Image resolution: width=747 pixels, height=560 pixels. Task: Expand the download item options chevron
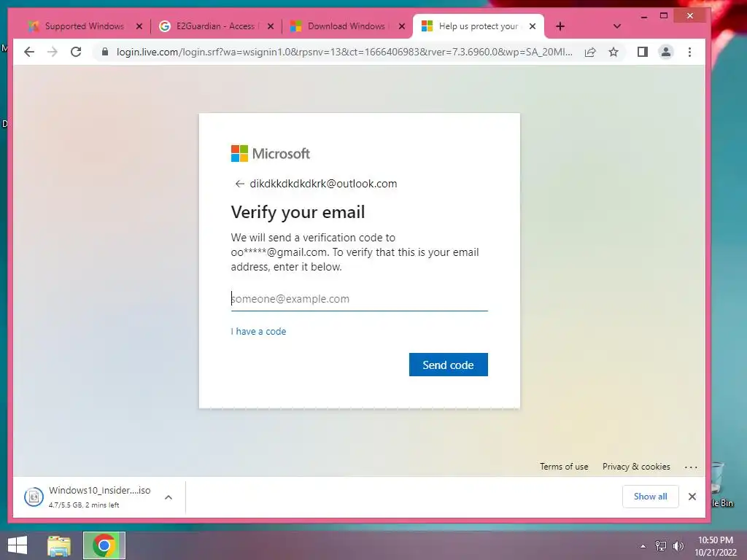[x=169, y=497]
